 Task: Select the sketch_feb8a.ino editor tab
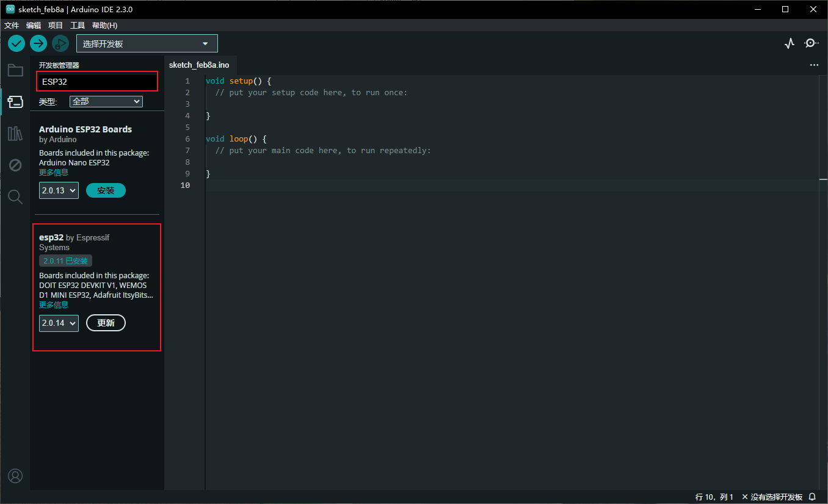pyautogui.click(x=199, y=65)
